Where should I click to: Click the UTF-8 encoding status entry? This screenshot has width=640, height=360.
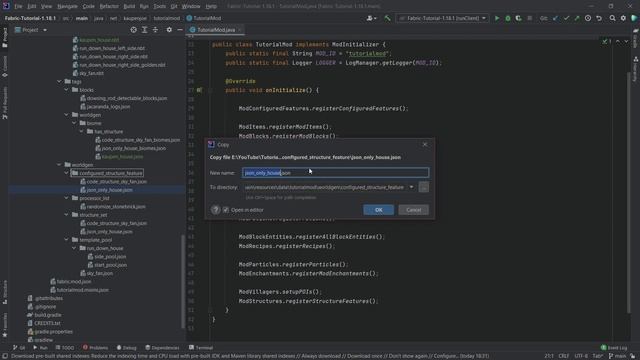pos(581,356)
